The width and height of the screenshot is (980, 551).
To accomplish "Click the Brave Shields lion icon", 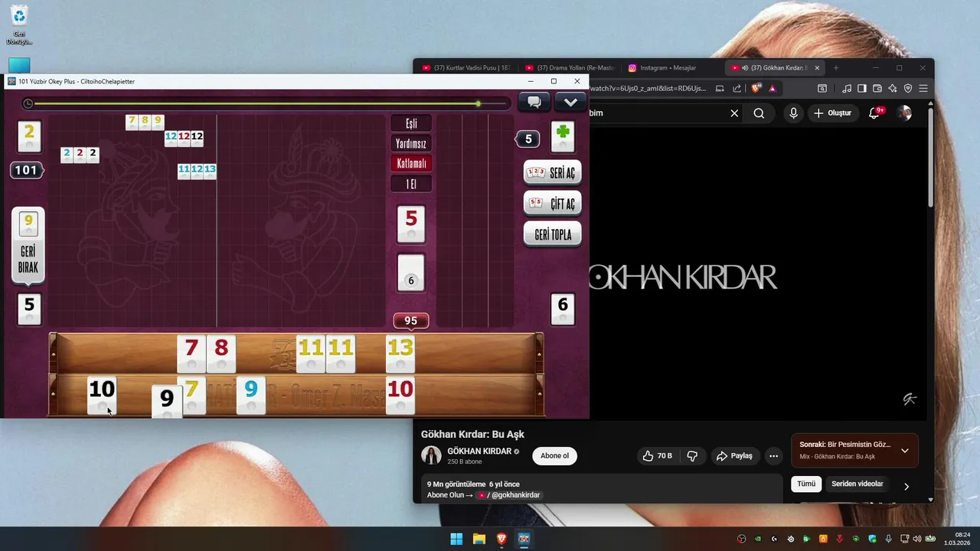I will pos(756,88).
